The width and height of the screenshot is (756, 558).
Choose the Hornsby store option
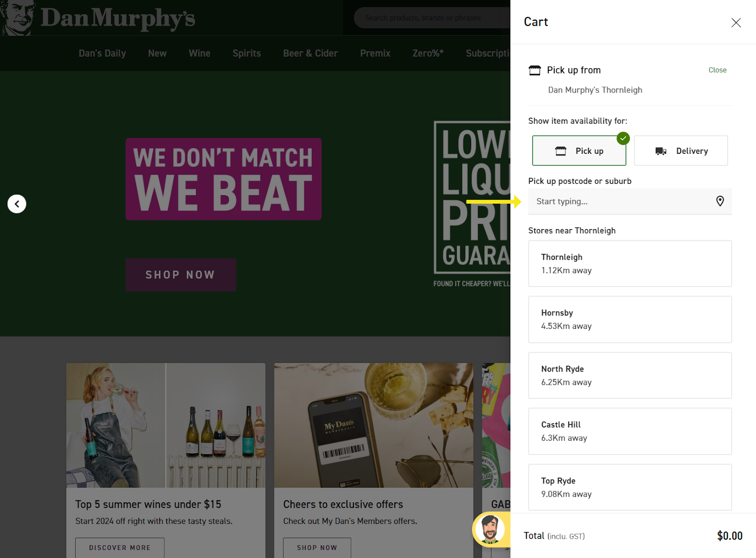630,320
